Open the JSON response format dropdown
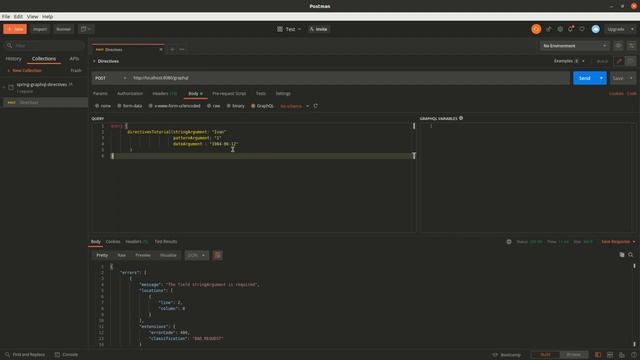Viewport: 640px width, 360px height. 196,255
